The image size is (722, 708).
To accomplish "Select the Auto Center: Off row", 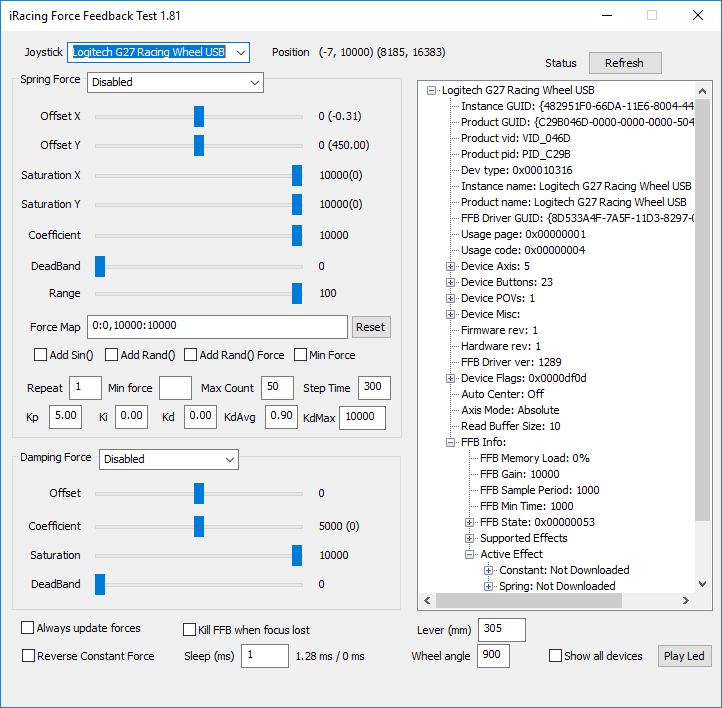I will pyautogui.click(x=502, y=395).
